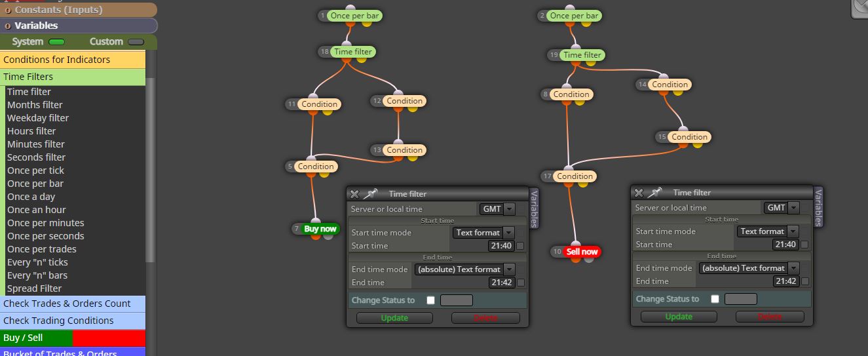The width and height of the screenshot is (868, 356).
Task: Click yellow output connector of Time filter 18
Action: tap(360, 60)
